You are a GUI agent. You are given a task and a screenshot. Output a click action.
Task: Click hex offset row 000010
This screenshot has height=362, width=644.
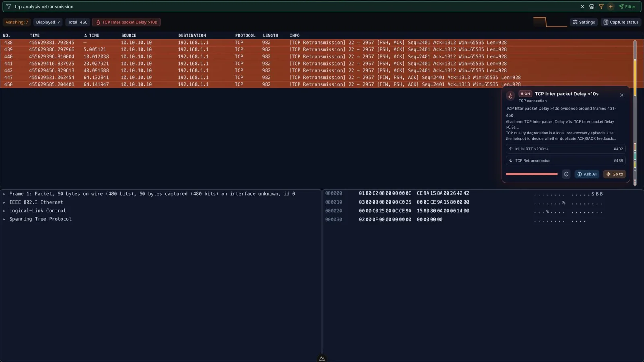334,202
